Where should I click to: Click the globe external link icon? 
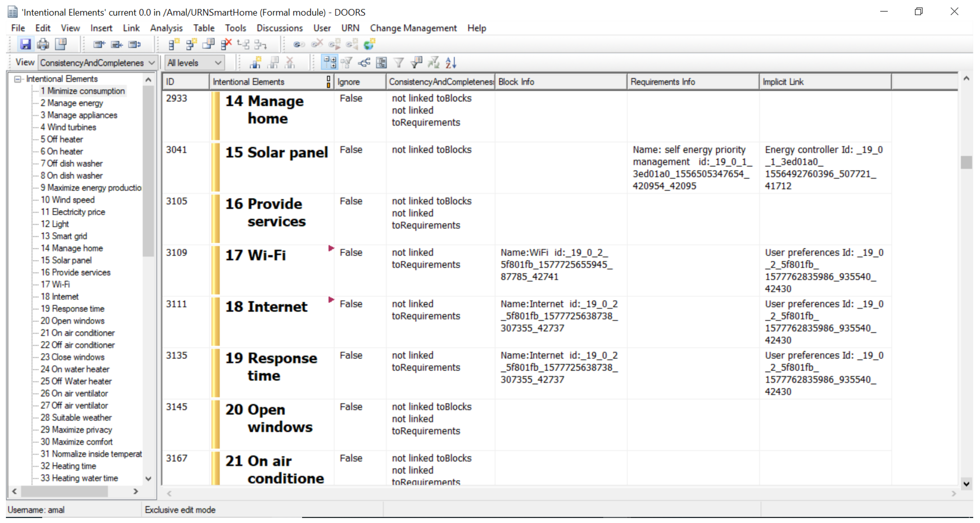369,45
